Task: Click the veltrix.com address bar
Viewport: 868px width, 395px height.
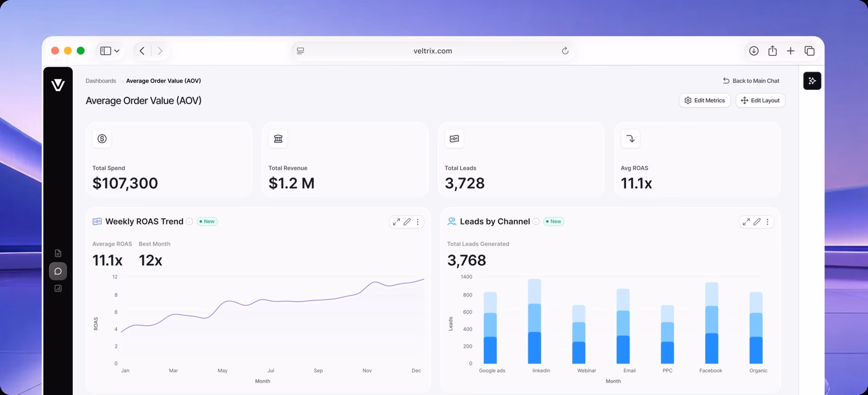Action: pyautogui.click(x=433, y=50)
